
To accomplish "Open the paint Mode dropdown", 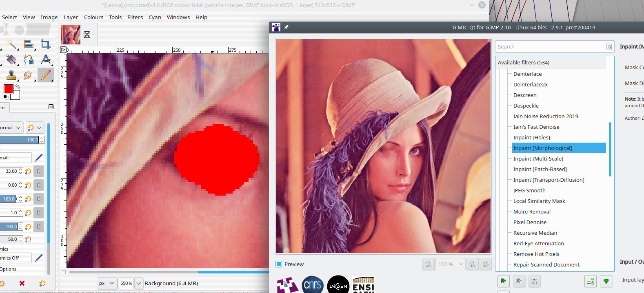I will [11, 128].
